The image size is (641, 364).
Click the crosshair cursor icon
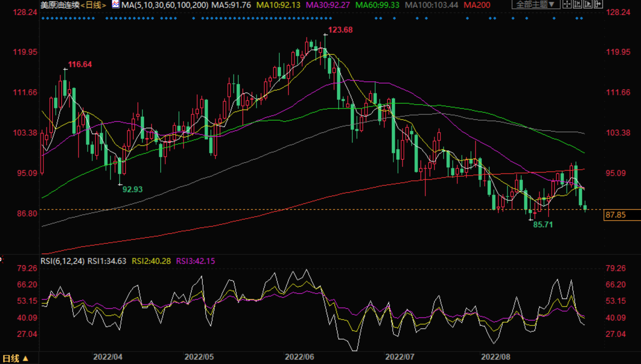[x=567, y=4]
